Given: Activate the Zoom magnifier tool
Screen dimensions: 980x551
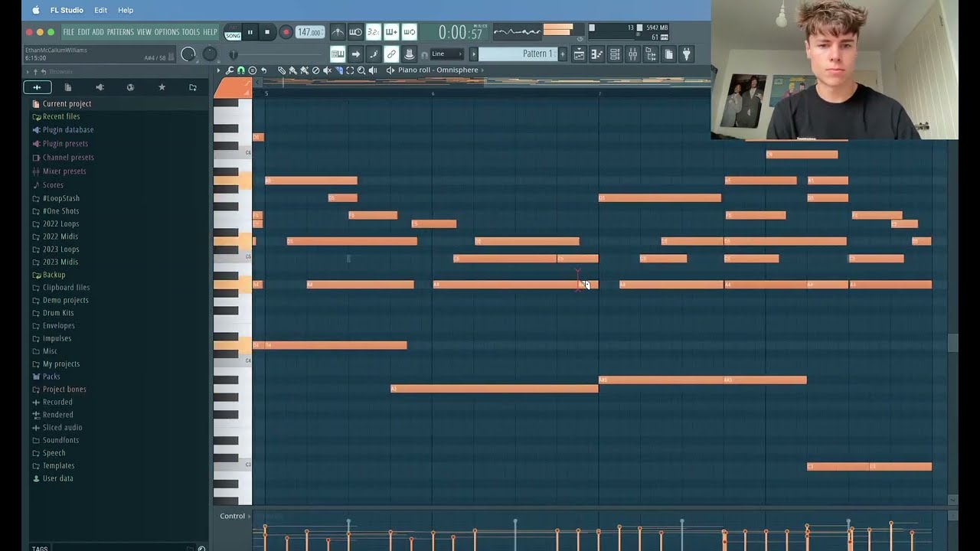Looking at the screenshot, I should click(361, 70).
